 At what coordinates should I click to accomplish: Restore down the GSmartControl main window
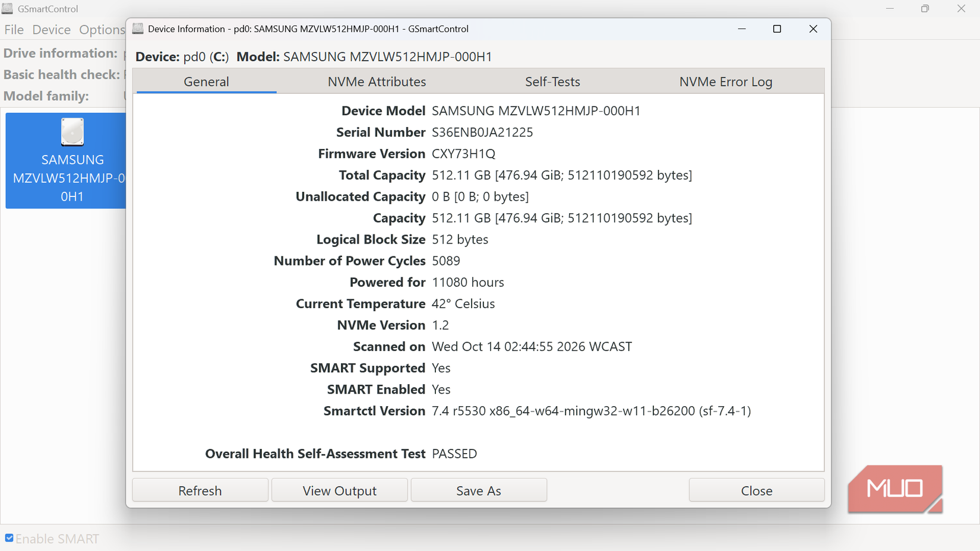click(x=925, y=8)
